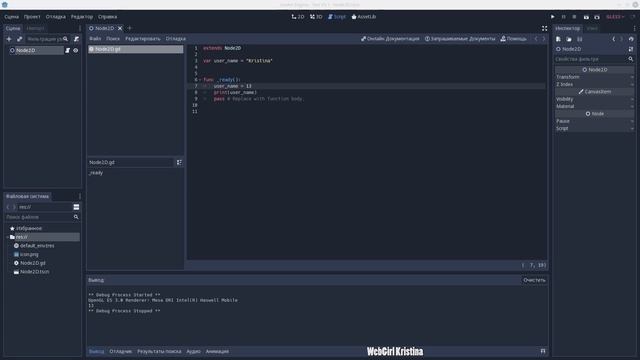Load resource folder icon in Inspector

tap(569, 39)
